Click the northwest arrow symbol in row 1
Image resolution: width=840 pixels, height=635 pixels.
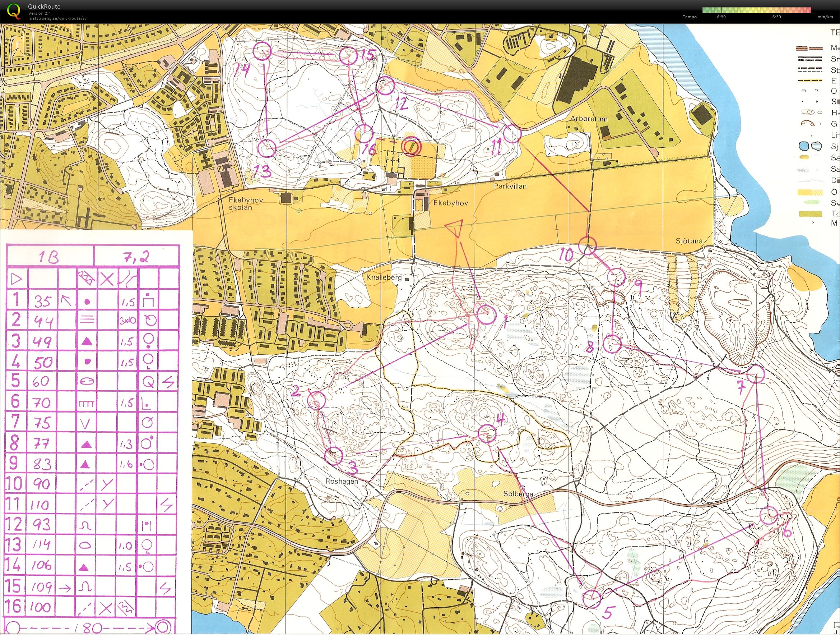[66, 302]
